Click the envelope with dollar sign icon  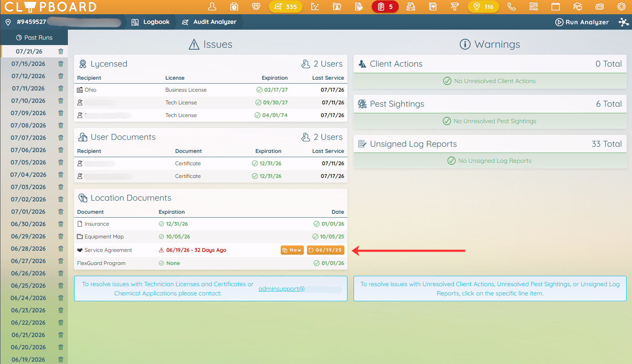click(x=411, y=7)
